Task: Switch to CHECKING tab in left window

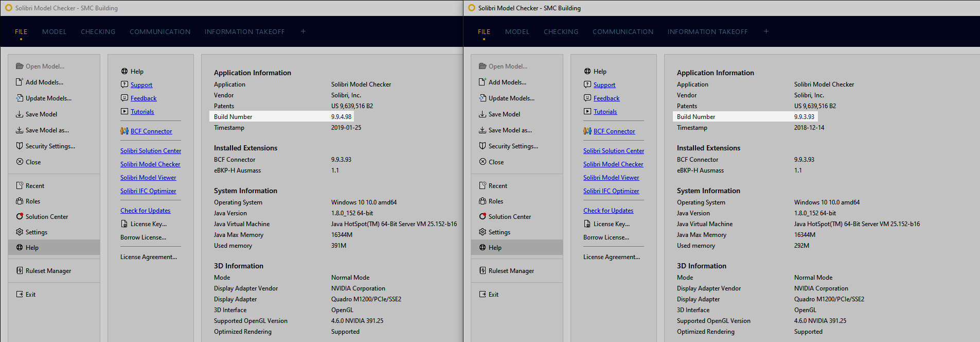Action: click(98, 32)
